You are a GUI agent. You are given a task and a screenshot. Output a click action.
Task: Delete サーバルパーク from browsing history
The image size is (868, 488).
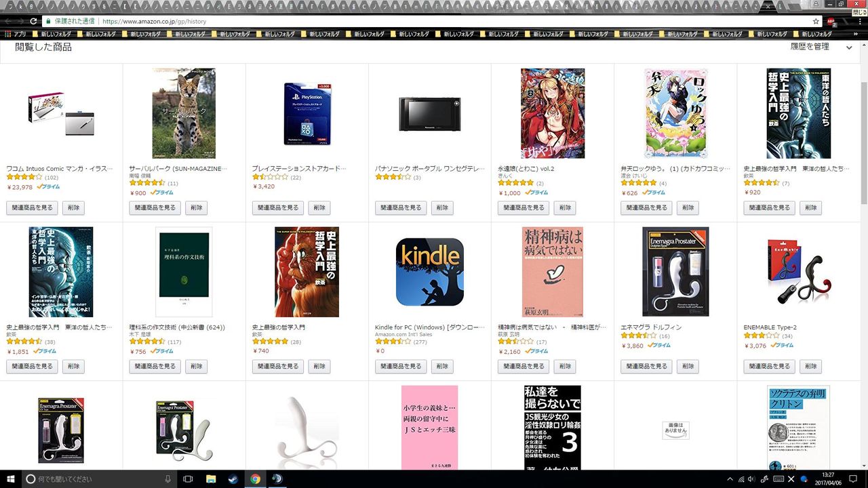(196, 208)
